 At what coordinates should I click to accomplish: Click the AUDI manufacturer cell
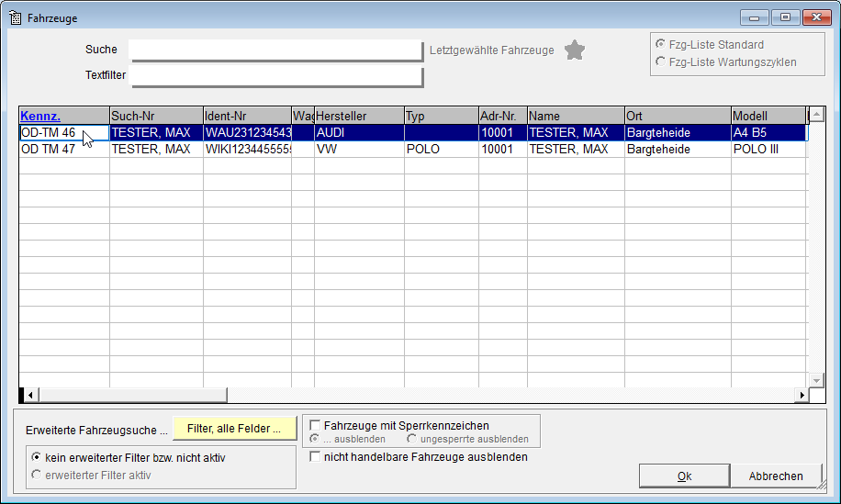click(359, 132)
